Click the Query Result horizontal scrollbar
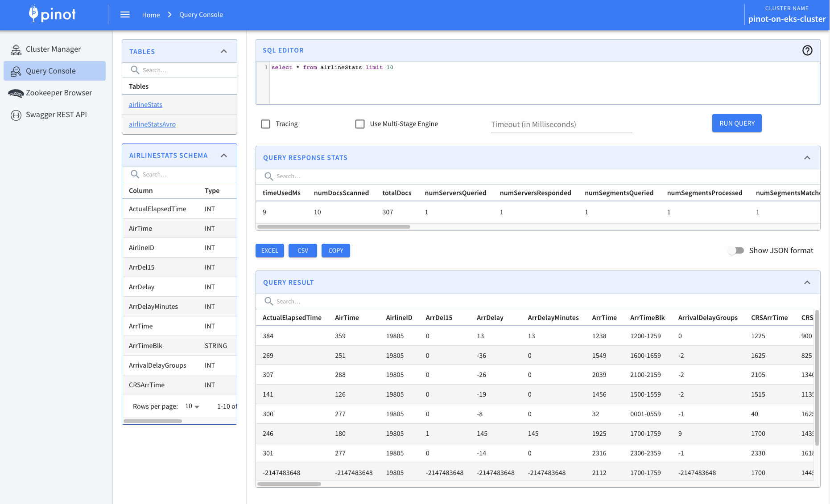The height and width of the screenshot is (504, 830). 289,484
